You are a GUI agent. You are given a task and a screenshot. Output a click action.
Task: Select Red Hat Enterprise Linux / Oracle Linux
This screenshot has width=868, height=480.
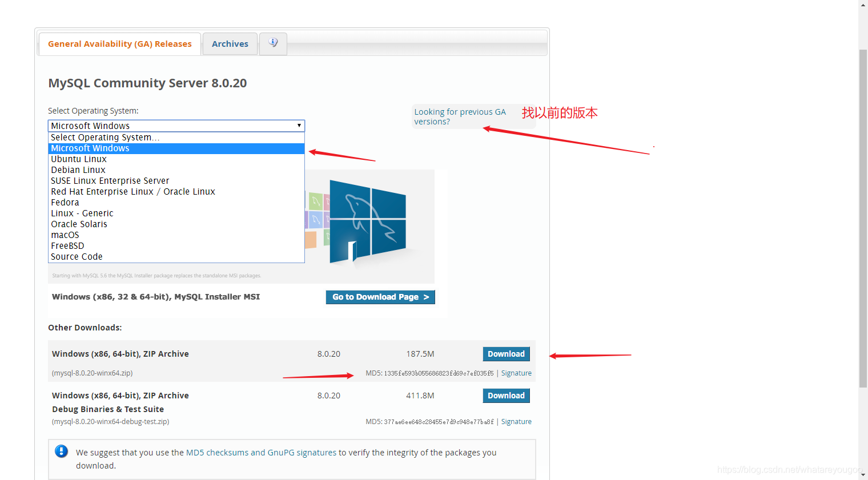point(176,192)
